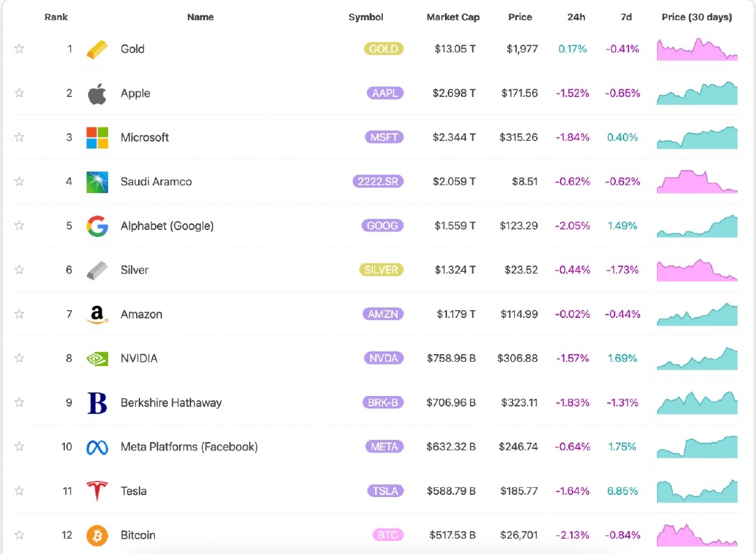The image size is (756, 557).
Task: Click the Amazon logo icon
Action: (97, 314)
